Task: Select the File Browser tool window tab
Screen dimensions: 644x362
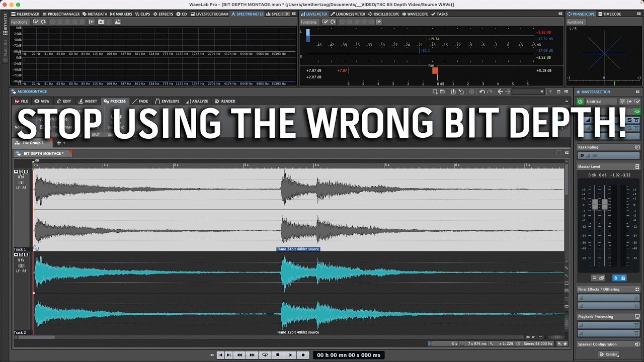Action: [x=25, y=14]
